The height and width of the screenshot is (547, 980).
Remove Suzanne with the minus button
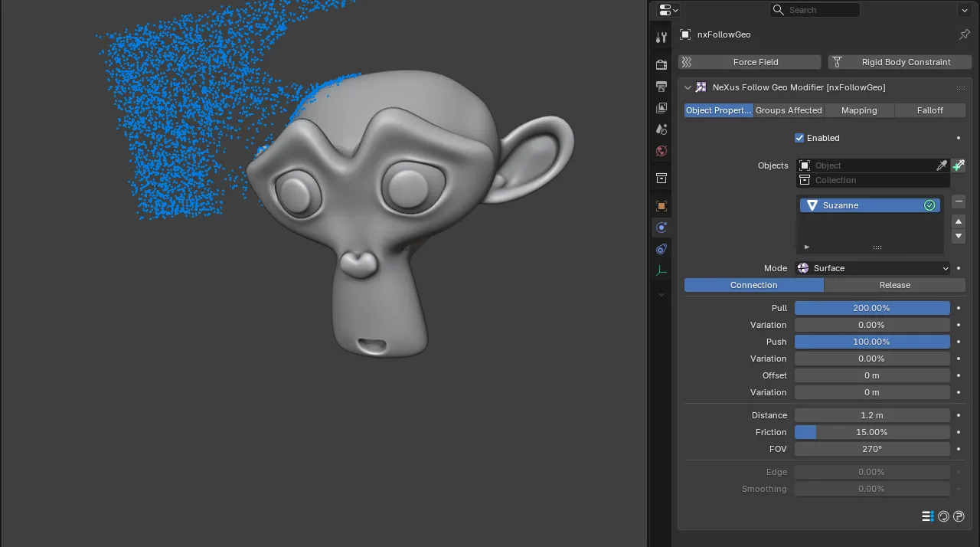[959, 201]
